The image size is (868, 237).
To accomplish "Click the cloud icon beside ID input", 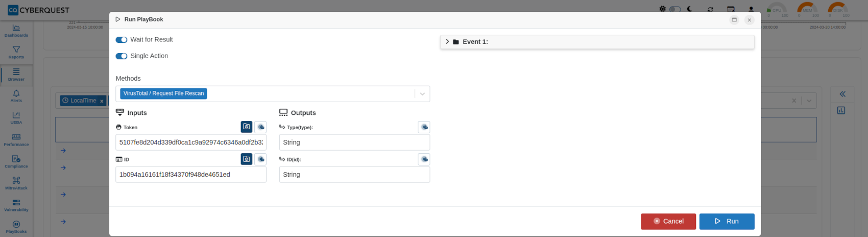I will 260,159.
